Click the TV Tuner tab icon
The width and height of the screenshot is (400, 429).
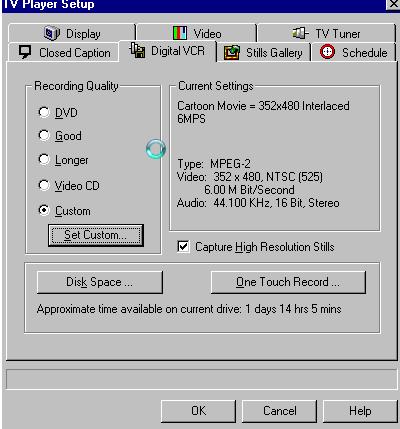(x=300, y=33)
